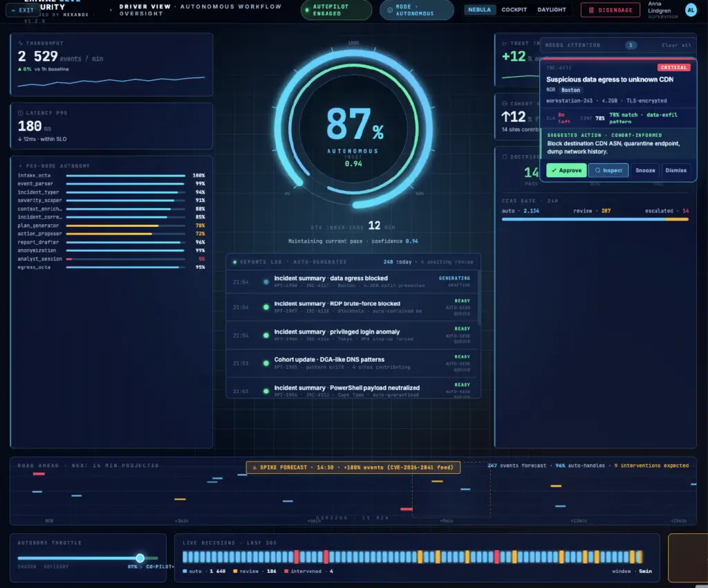The image size is (708, 588).
Task: Open PowerShell payload neutralized incident summary
Action: click(352, 388)
